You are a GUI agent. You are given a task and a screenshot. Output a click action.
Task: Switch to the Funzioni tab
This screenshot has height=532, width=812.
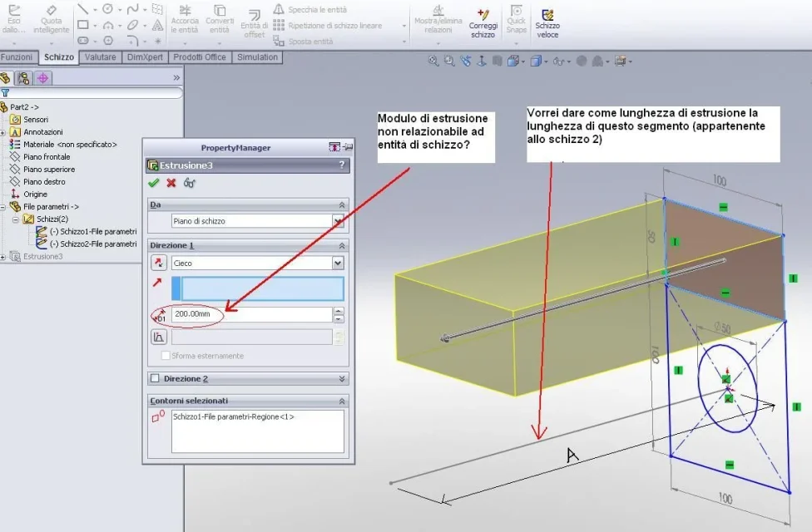17,57
